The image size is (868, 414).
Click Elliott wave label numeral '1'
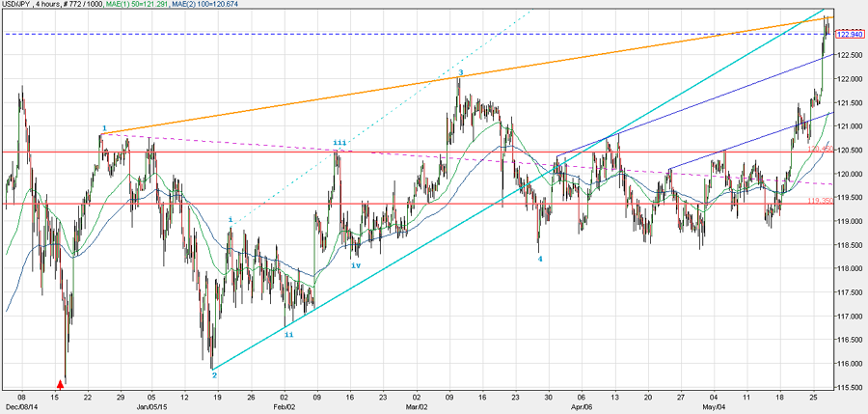(x=104, y=128)
